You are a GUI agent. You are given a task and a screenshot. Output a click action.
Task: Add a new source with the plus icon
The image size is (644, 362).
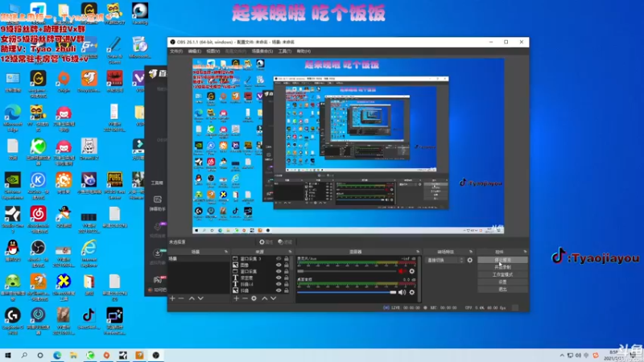[x=236, y=298]
